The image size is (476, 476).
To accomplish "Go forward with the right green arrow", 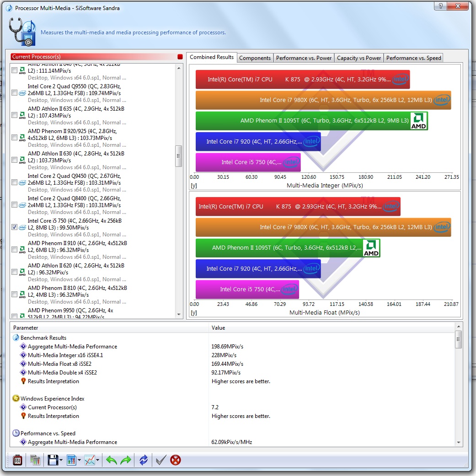I will (x=126, y=460).
